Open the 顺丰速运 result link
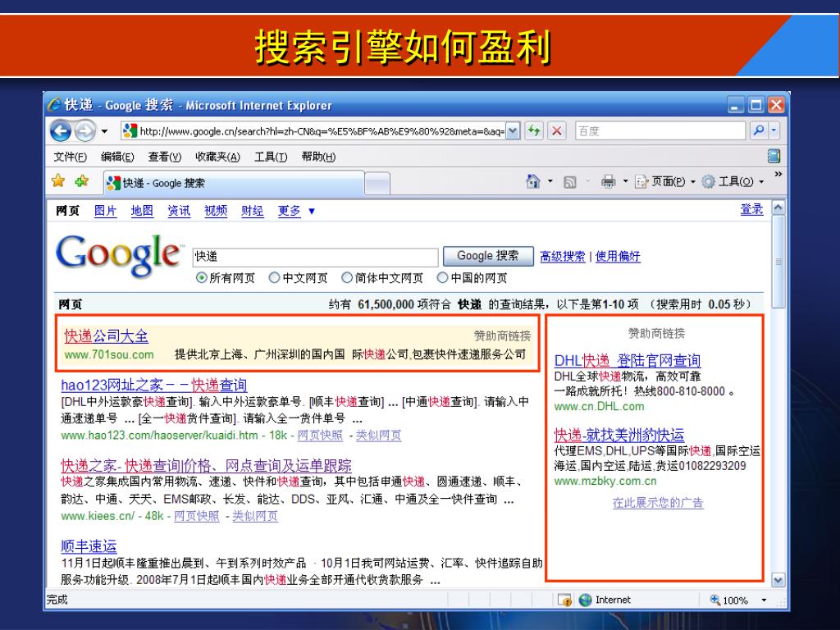The image size is (840, 630). 89,546
